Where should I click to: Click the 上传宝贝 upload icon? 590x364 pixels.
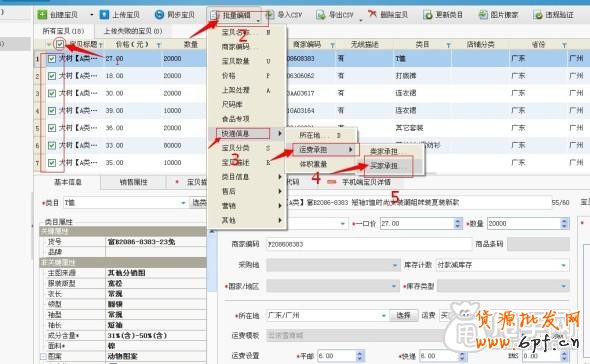(x=104, y=15)
